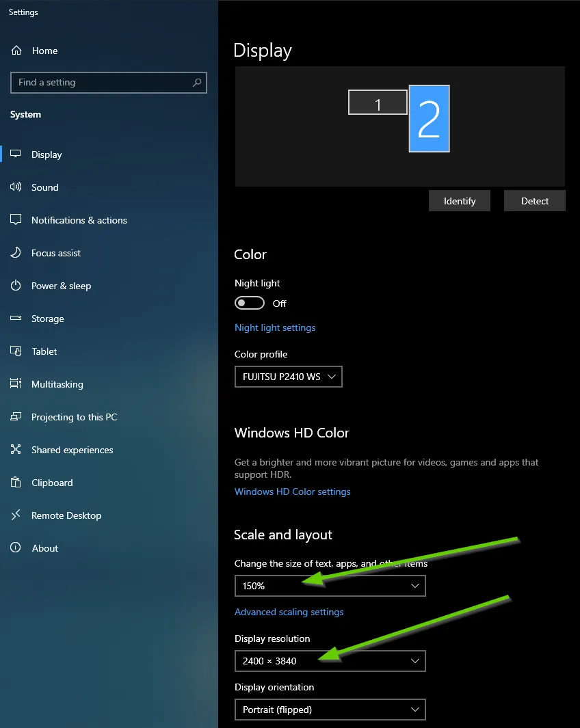The height and width of the screenshot is (728, 580).
Task: Open the Color profile dropdown
Action: (x=288, y=377)
